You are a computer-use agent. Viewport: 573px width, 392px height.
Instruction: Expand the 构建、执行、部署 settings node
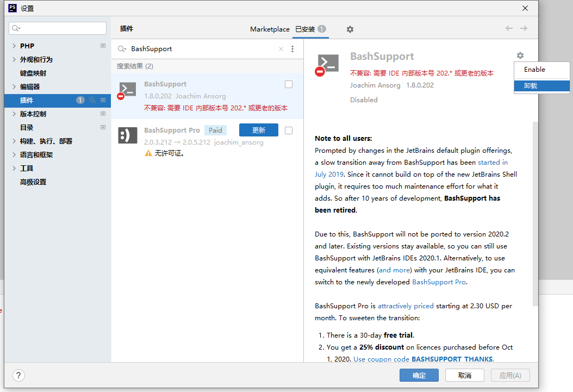click(x=14, y=141)
